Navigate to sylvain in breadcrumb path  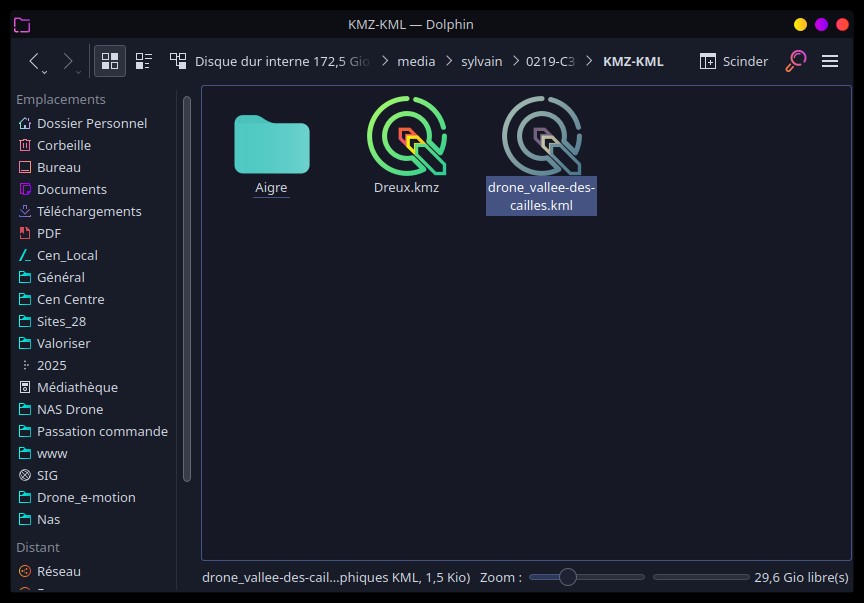pos(482,61)
